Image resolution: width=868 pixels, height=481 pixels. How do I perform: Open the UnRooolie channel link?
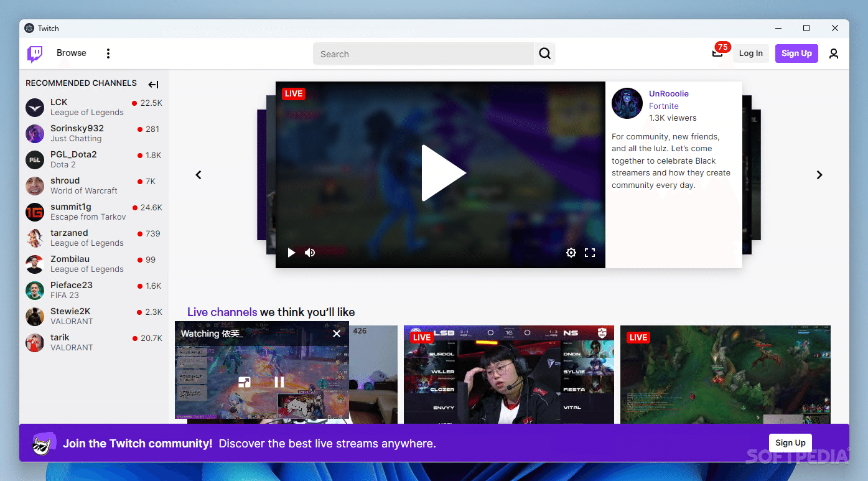(x=669, y=93)
